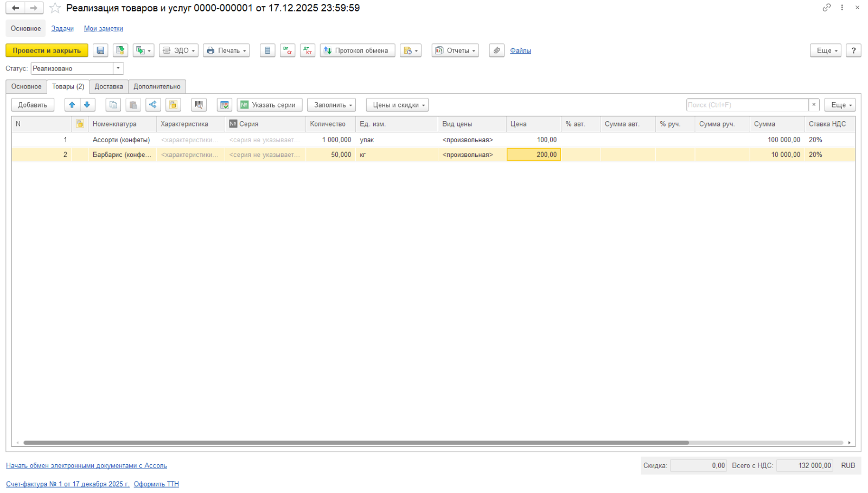The width and height of the screenshot is (868, 493).
Task: Move row up with blue arrow
Action: coord(72,105)
